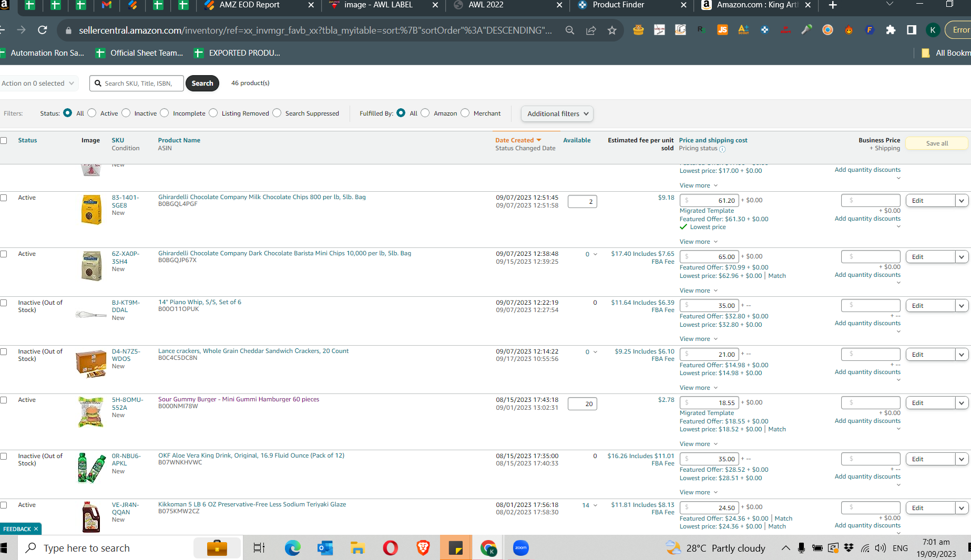This screenshot has width=971, height=560.
Task: Switch to the Product Finder tab
Action: click(x=632, y=5)
